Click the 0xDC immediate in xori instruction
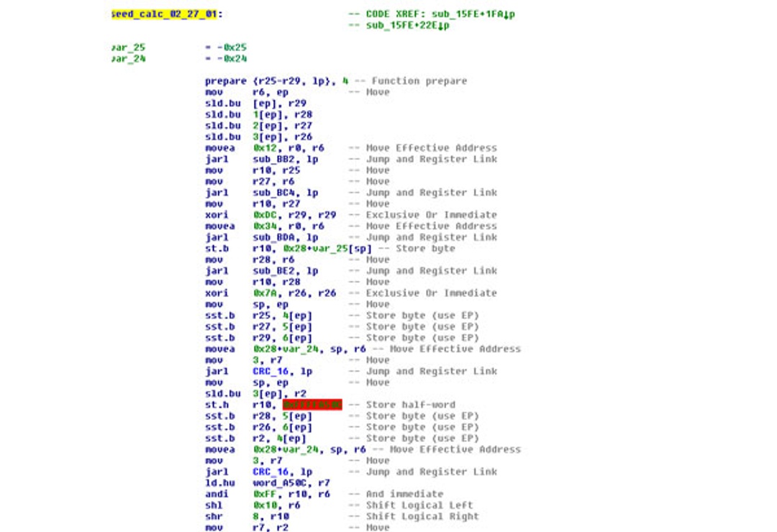The width and height of the screenshot is (777, 532). [x=263, y=215]
